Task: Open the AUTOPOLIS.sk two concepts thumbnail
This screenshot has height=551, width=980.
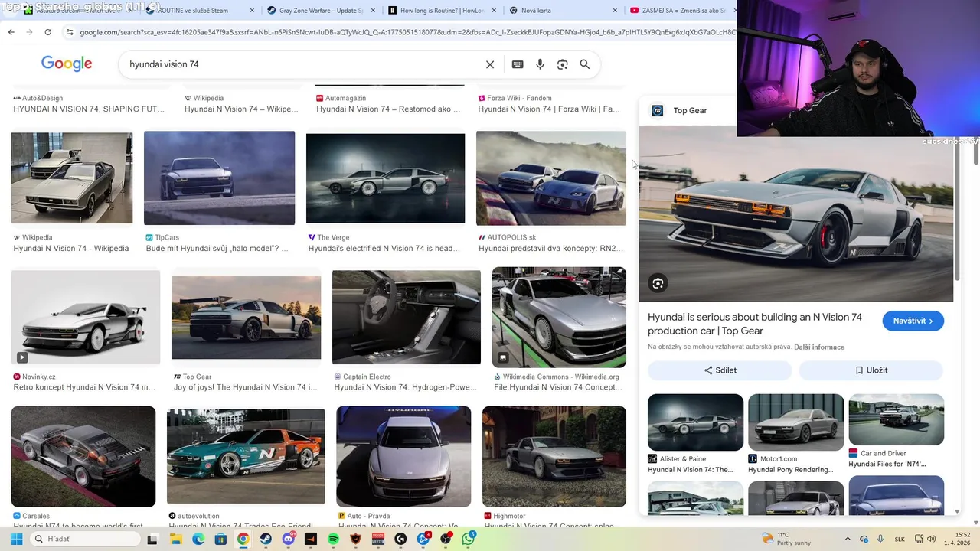Action: [x=551, y=178]
